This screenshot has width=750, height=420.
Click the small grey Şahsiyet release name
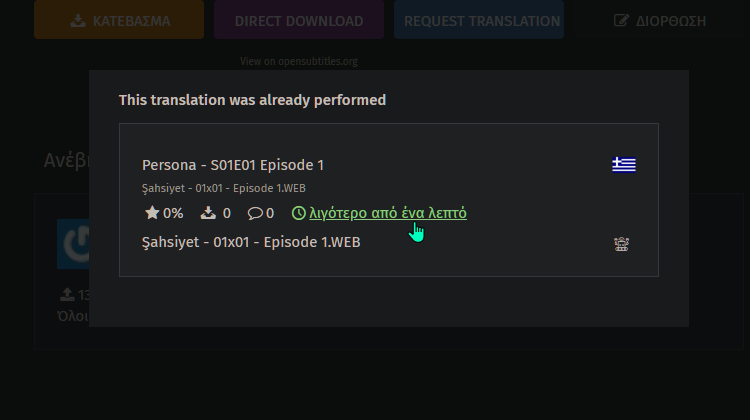[224, 188]
